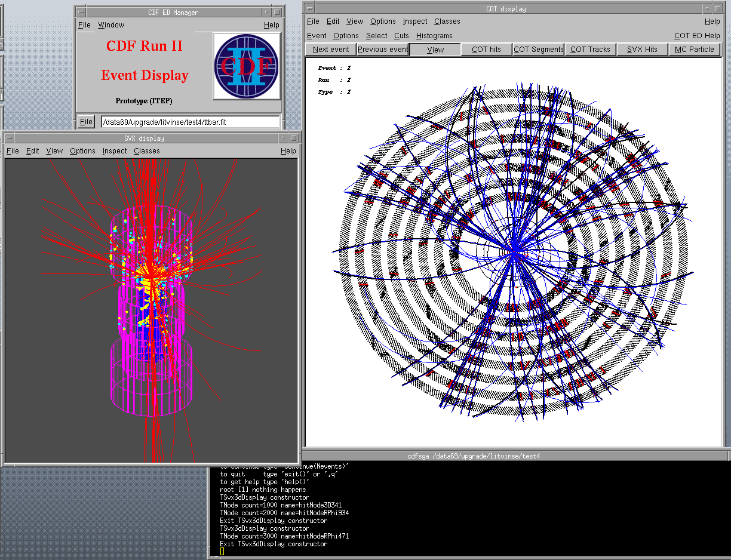The height and width of the screenshot is (560, 731).
Task: Click the 'Event : 1' label in COT display
Action: tap(334, 68)
